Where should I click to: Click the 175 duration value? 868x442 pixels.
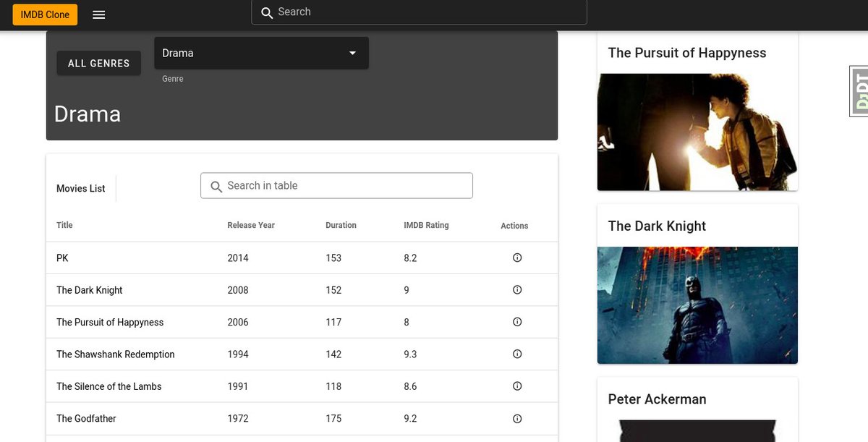pyautogui.click(x=333, y=418)
